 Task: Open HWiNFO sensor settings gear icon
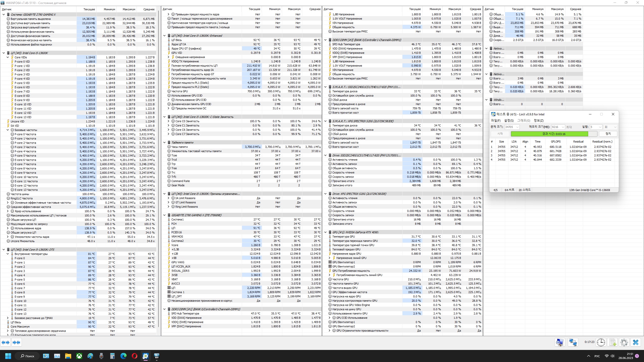tap(624, 342)
